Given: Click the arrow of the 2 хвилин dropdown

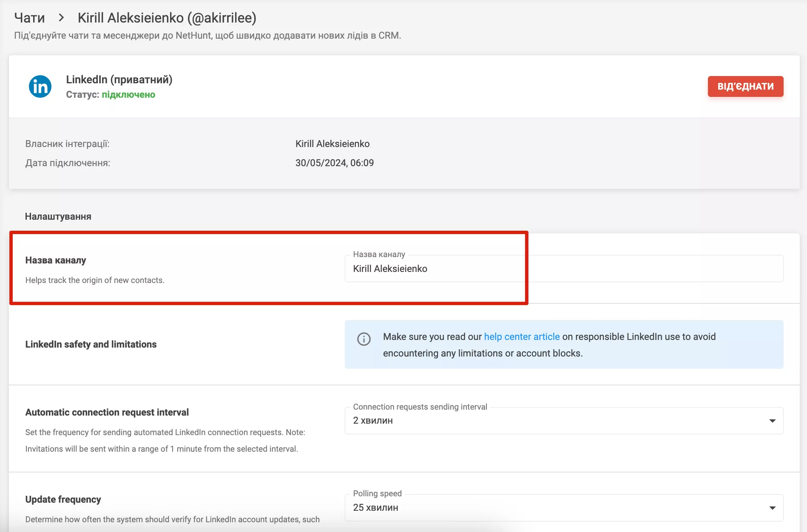Looking at the screenshot, I should (772, 421).
